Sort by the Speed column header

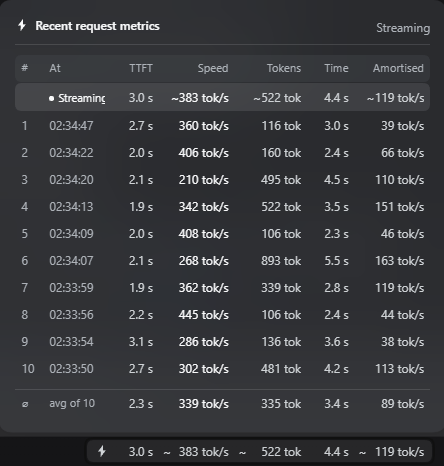click(x=213, y=68)
